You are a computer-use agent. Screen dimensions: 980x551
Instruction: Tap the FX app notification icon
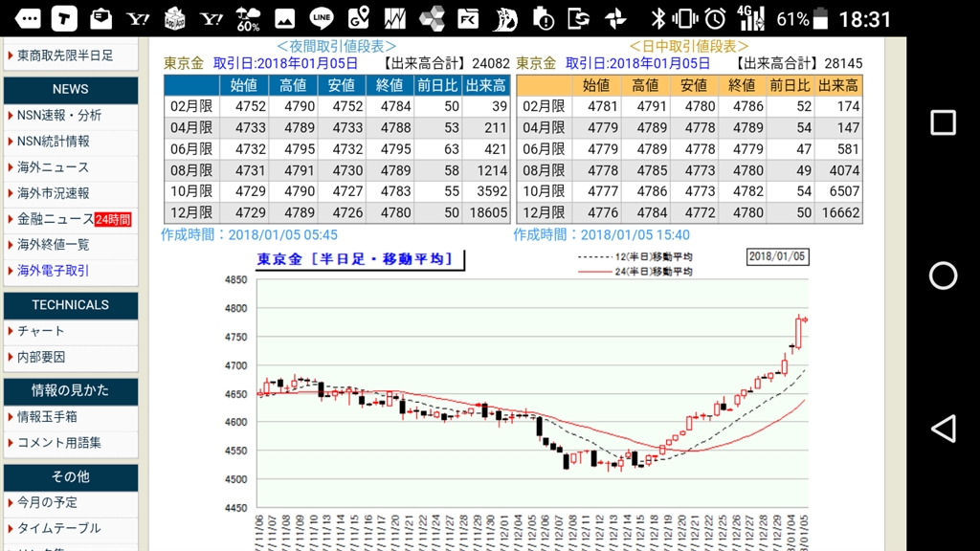click(469, 18)
